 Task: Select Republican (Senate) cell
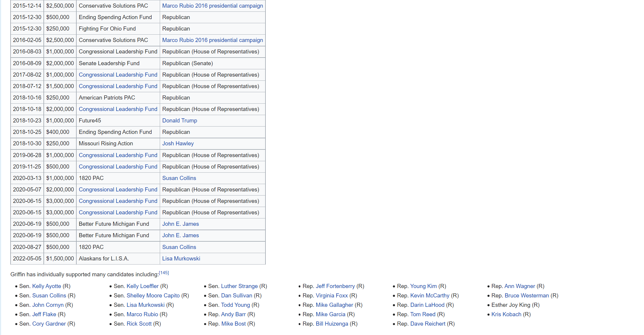(213, 63)
